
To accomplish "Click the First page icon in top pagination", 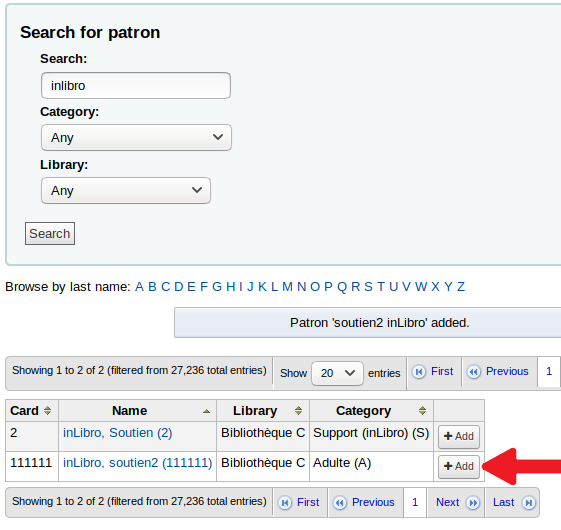I will click(x=419, y=372).
